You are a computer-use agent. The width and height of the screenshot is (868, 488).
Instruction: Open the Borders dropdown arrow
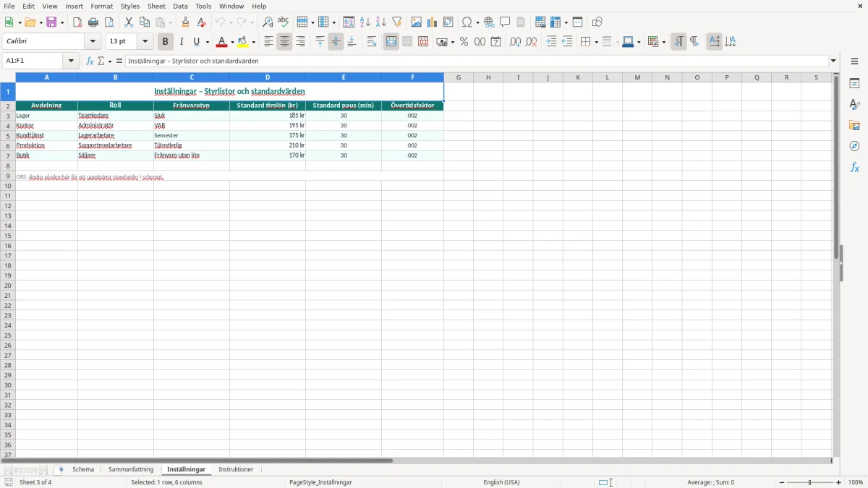tap(595, 43)
